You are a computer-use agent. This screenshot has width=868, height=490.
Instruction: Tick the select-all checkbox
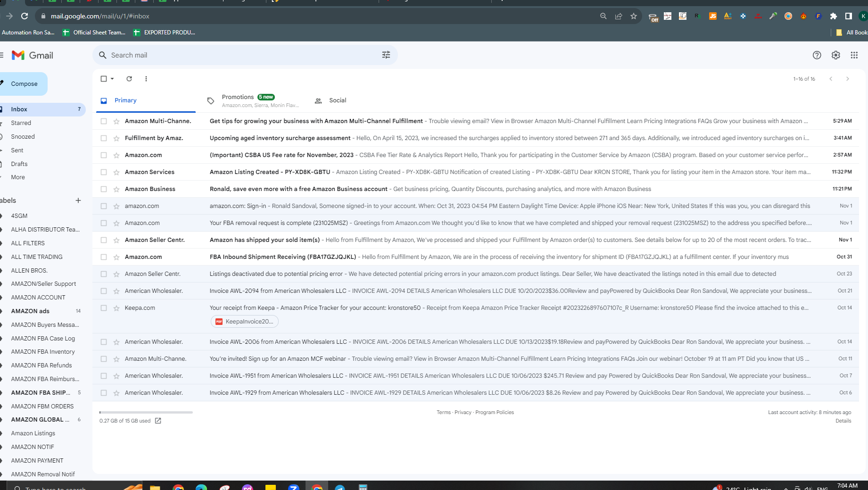click(104, 79)
